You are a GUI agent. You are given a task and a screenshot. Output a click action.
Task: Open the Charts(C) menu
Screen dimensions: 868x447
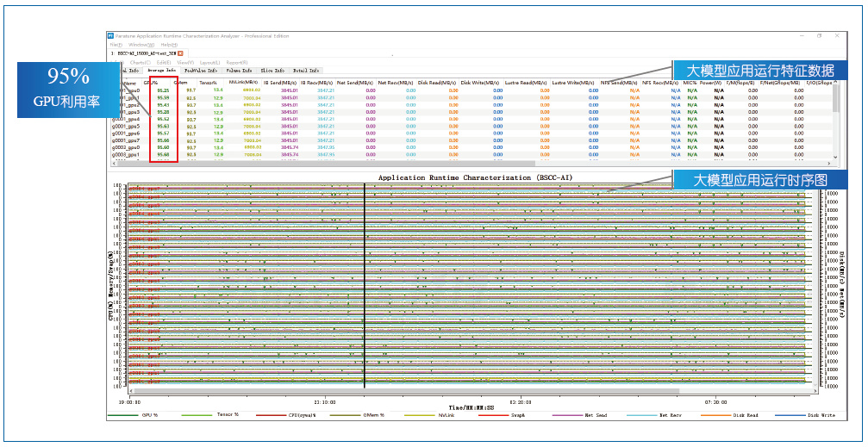140,63
